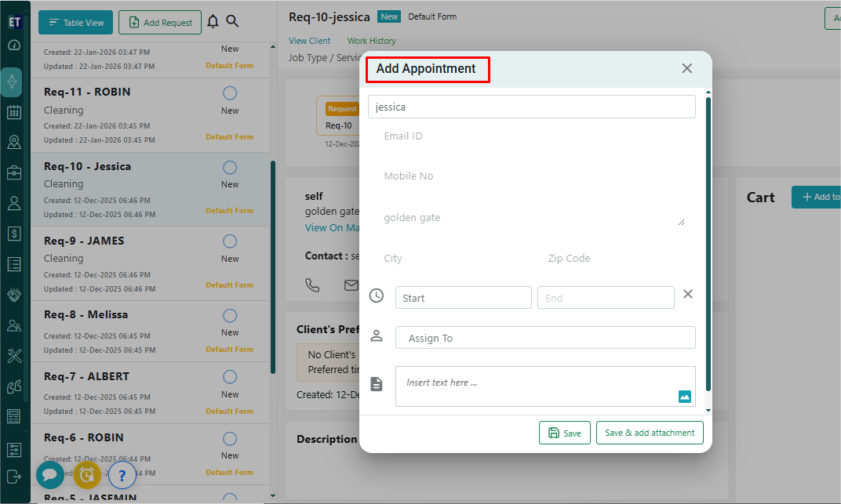
Task: Click the notification bell icon
Action: pos(213,22)
